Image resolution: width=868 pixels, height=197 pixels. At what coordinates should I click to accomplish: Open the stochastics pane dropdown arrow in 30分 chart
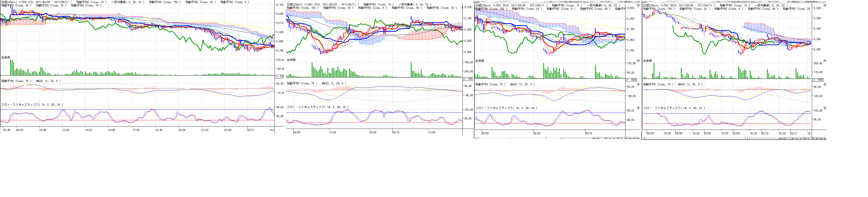pos(638,109)
